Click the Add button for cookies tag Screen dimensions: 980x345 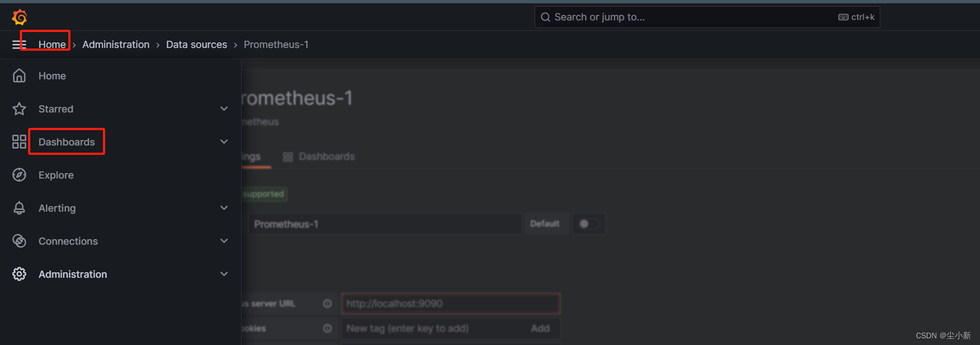pos(540,328)
